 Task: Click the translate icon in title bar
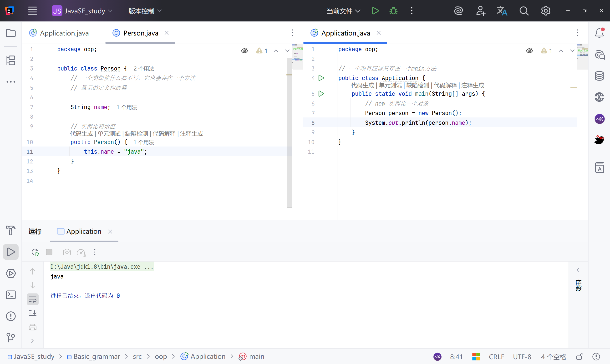502,11
